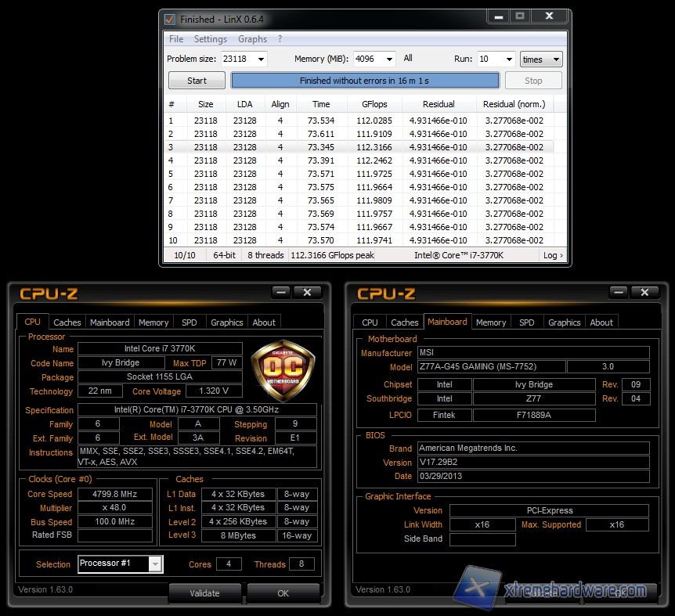675x616 pixels.
Task: Open the times unit dropdown
Action: (540, 59)
